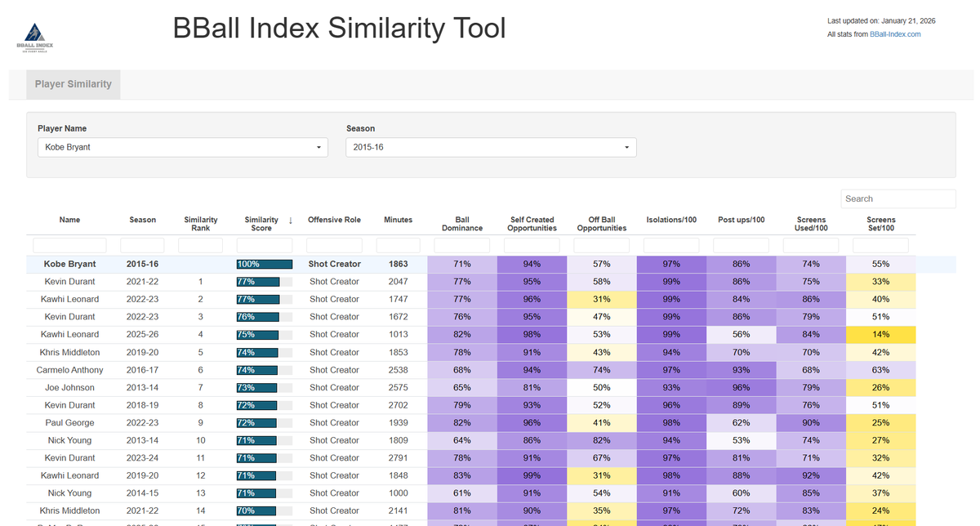
Task: Sort by Self Created Opportunities header
Action: click(x=532, y=224)
